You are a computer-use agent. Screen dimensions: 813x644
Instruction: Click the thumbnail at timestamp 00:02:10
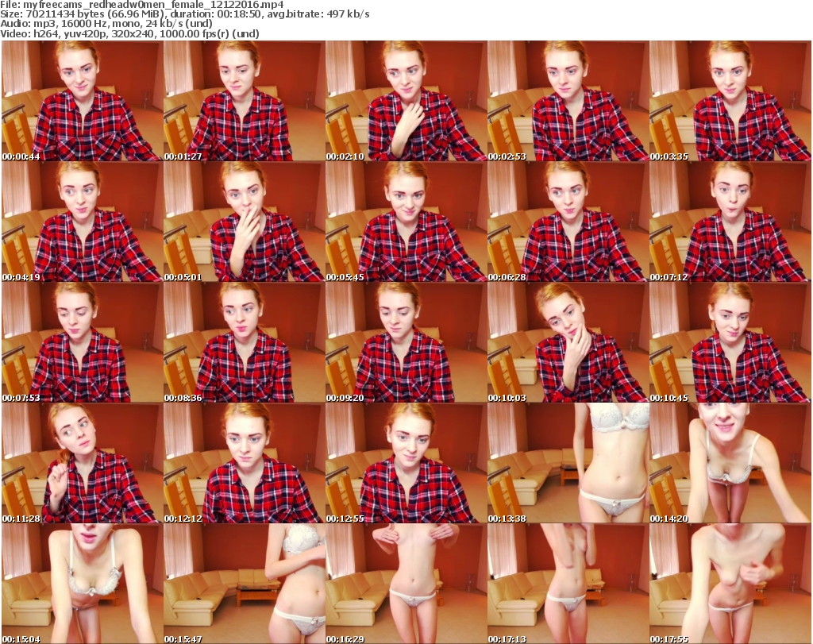click(x=406, y=101)
